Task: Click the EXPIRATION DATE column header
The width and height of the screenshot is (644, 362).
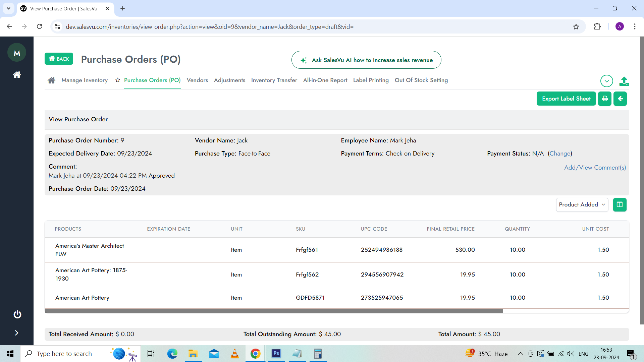Action: 168,229
